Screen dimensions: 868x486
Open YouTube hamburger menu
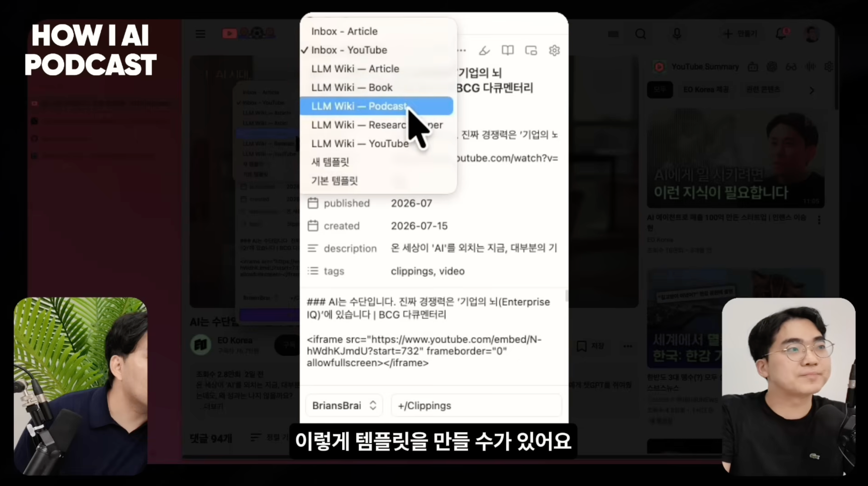click(201, 34)
